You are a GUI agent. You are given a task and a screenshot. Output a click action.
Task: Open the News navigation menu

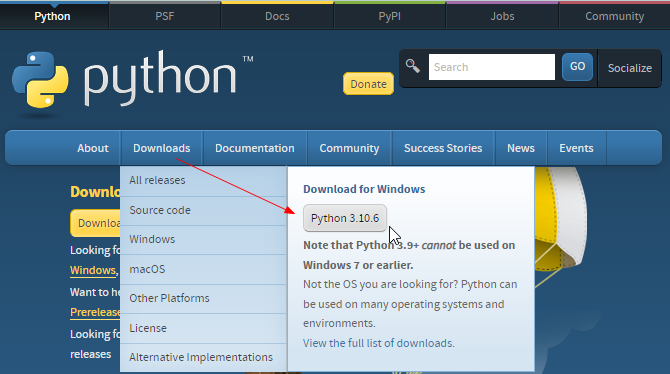(521, 148)
